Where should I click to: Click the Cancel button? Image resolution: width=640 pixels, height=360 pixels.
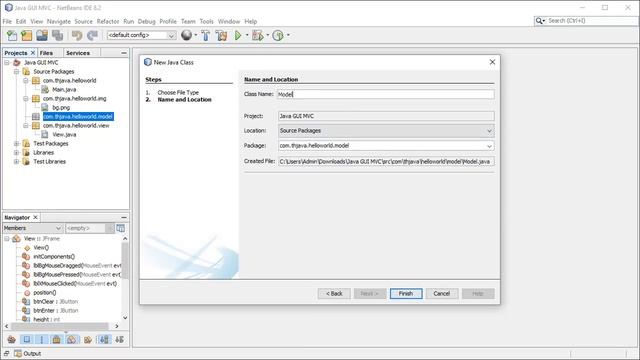[x=442, y=293]
